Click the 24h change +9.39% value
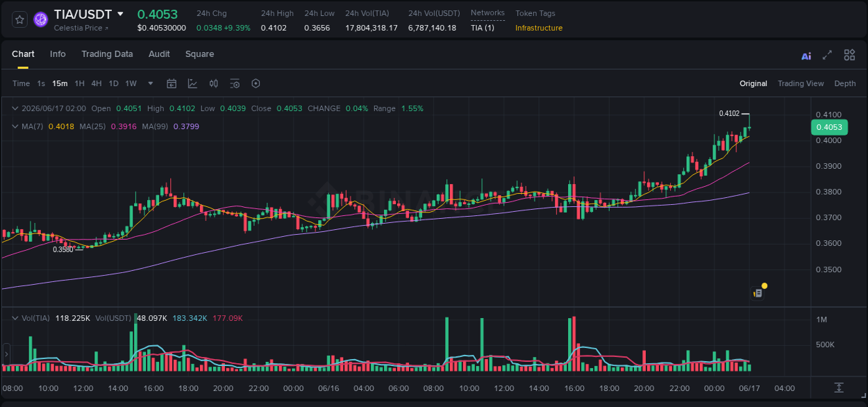This screenshot has width=868, height=407. (x=237, y=28)
